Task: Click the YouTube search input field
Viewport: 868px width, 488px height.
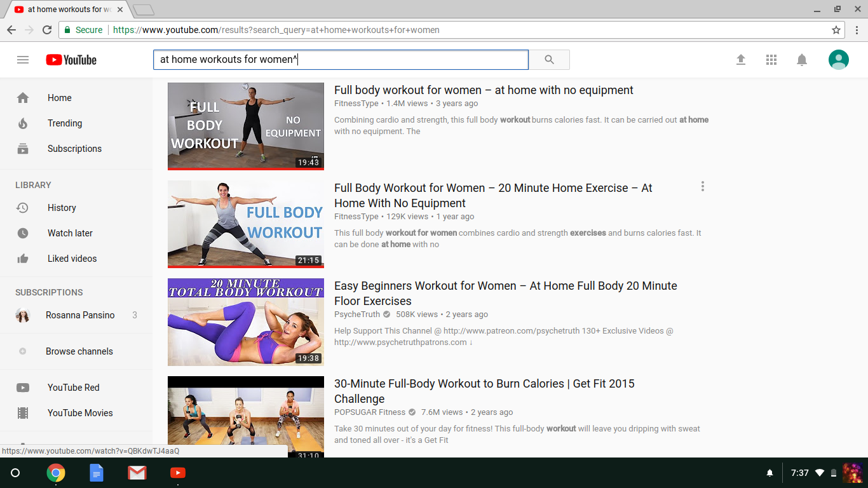Action: point(341,60)
